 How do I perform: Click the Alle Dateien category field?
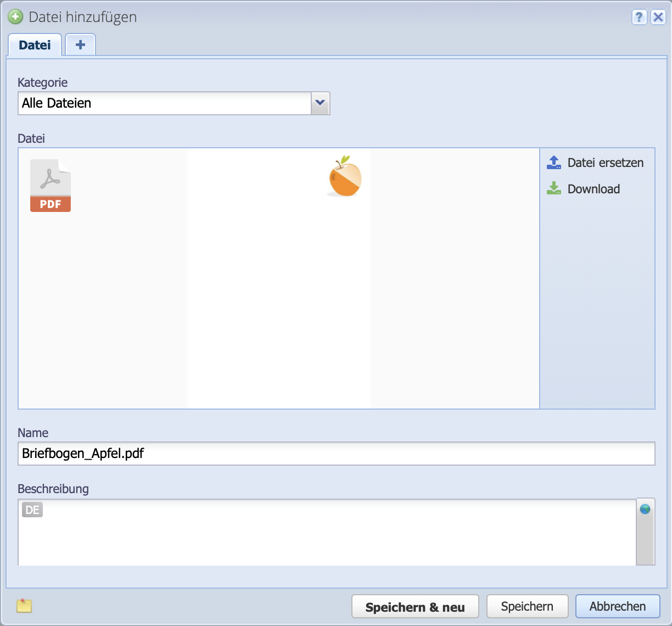click(x=165, y=103)
